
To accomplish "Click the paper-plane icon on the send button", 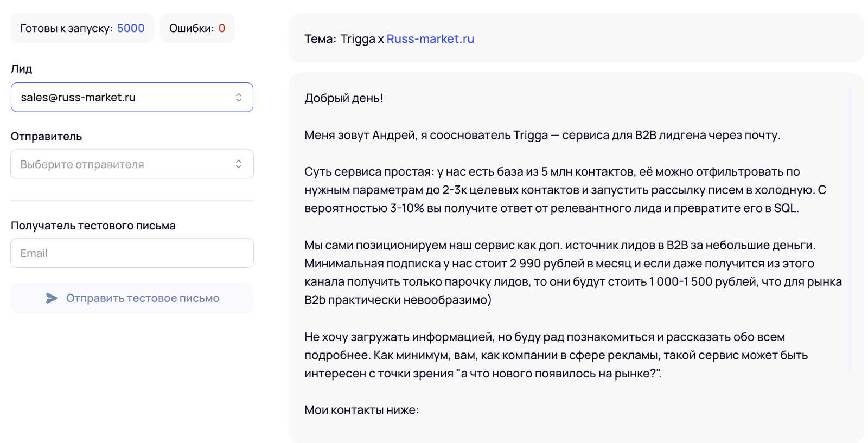I will pos(52,298).
